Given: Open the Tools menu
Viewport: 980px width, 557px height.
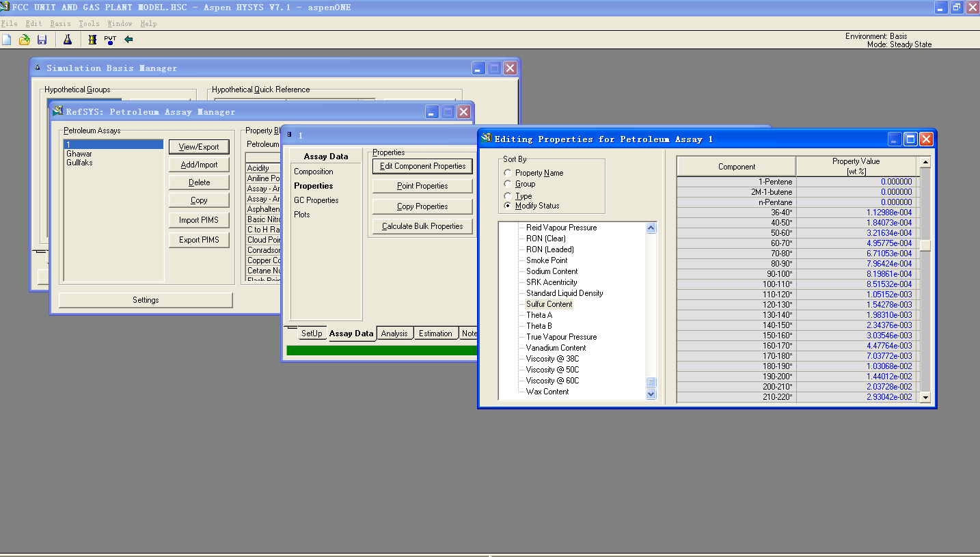Looking at the screenshot, I should [x=89, y=23].
